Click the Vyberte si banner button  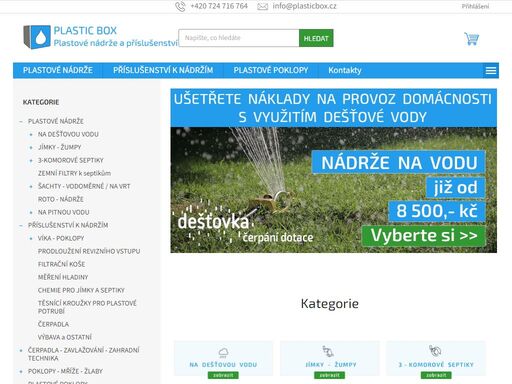pos(424,236)
